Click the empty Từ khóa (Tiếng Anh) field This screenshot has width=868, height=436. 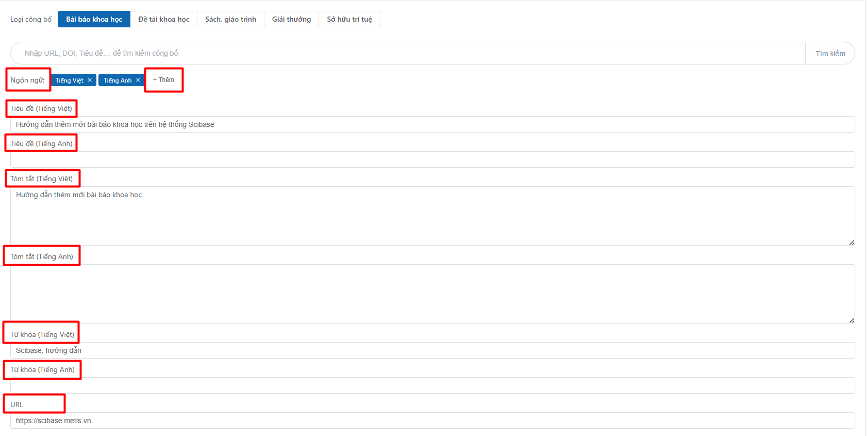(x=432, y=385)
